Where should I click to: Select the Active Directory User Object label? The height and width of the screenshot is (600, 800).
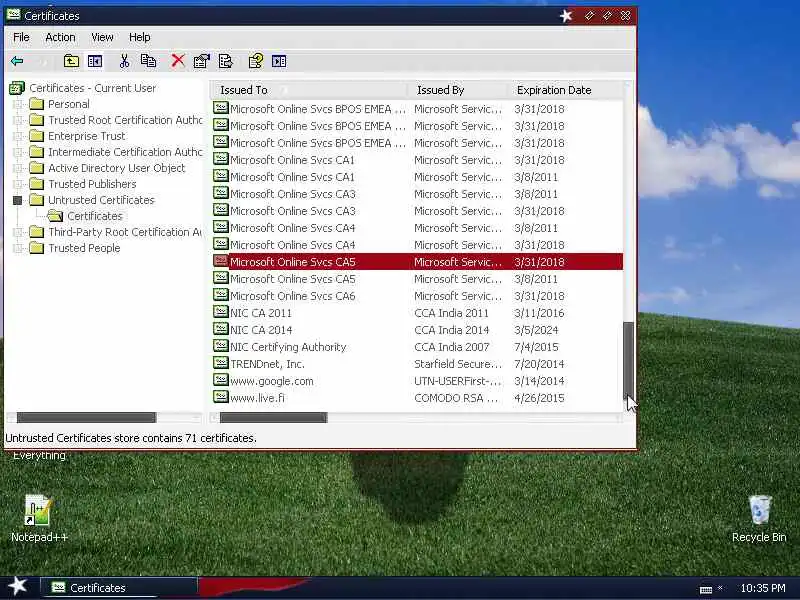116,168
